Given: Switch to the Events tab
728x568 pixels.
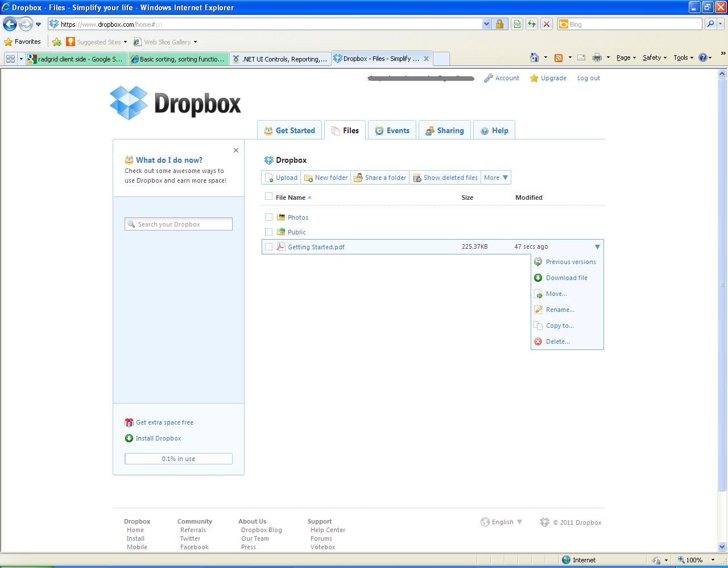Looking at the screenshot, I should coord(392,130).
